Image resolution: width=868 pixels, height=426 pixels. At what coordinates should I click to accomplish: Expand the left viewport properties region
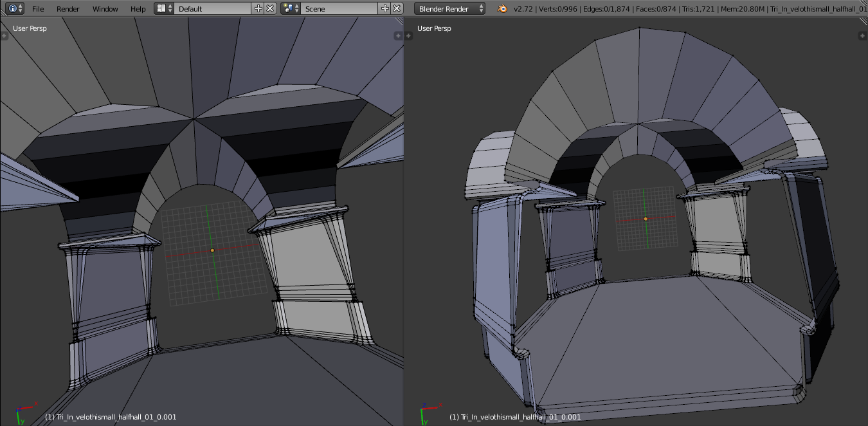[x=399, y=36]
